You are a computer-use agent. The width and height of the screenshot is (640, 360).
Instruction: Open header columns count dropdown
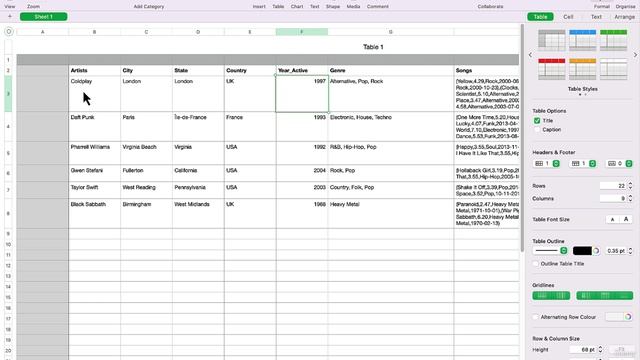546,163
